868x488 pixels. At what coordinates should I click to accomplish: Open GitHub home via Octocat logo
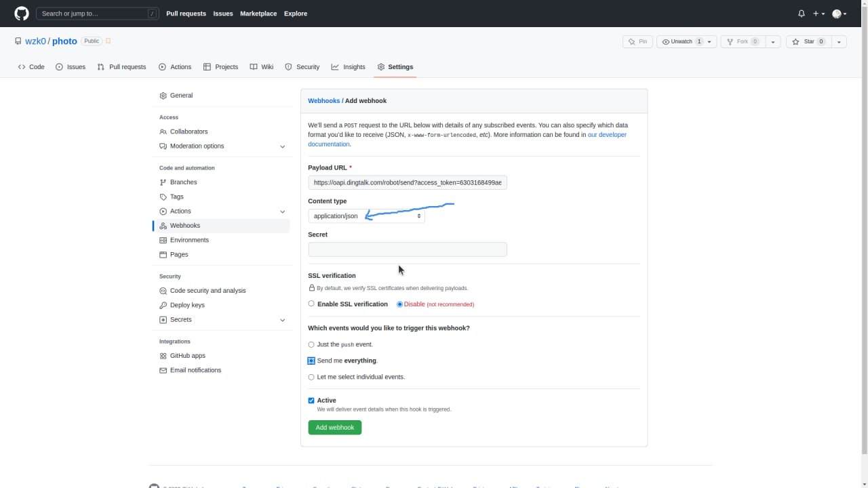click(22, 14)
